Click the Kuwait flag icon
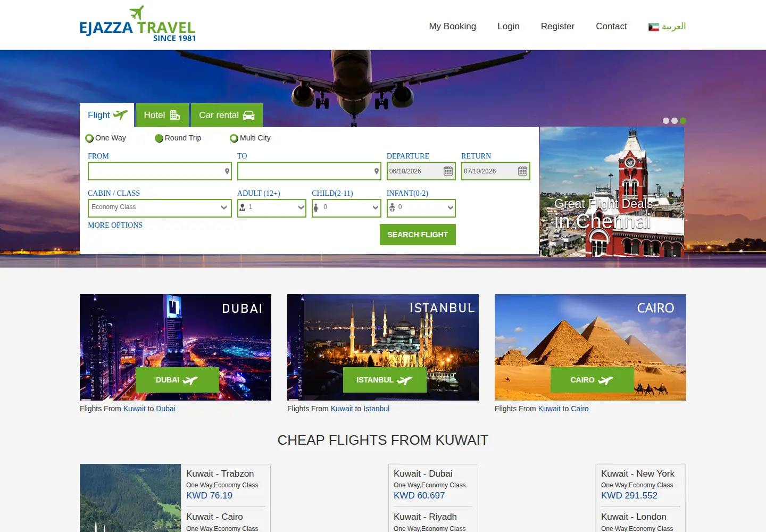This screenshot has width=766, height=532. (654, 27)
